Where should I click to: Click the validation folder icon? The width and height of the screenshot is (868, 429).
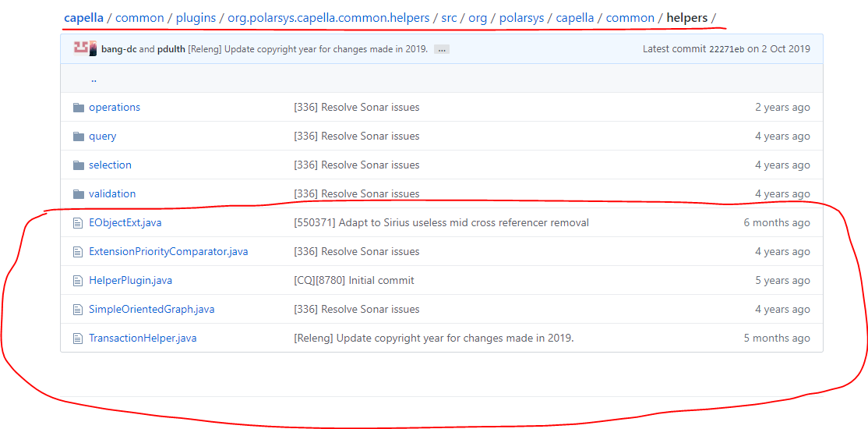coord(79,194)
